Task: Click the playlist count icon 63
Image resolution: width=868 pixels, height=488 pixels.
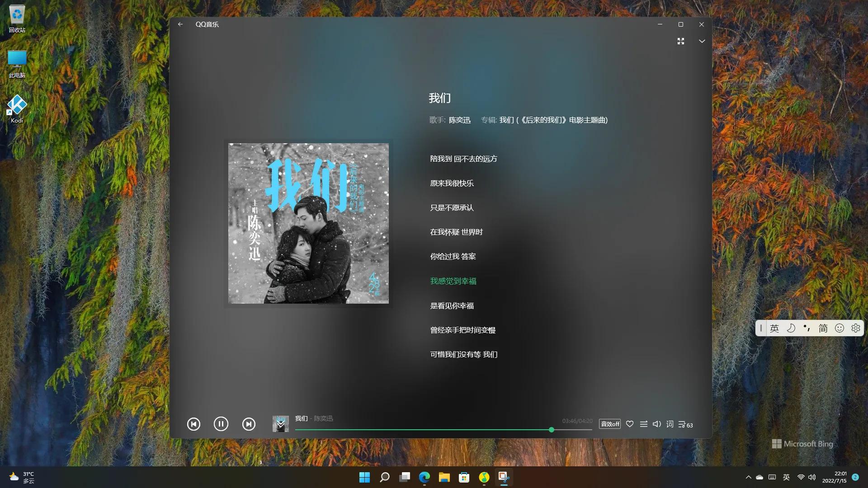Action: (685, 424)
